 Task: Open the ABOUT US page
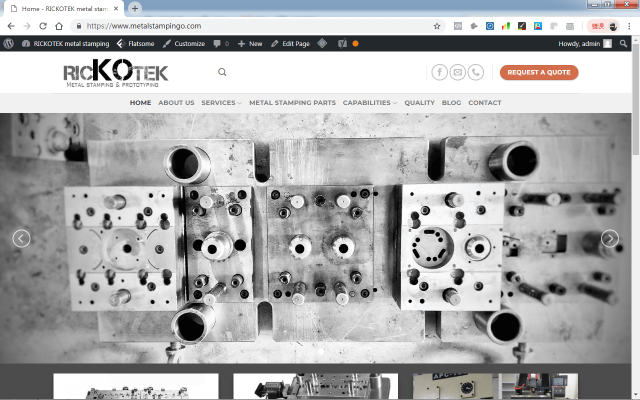pyautogui.click(x=176, y=102)
